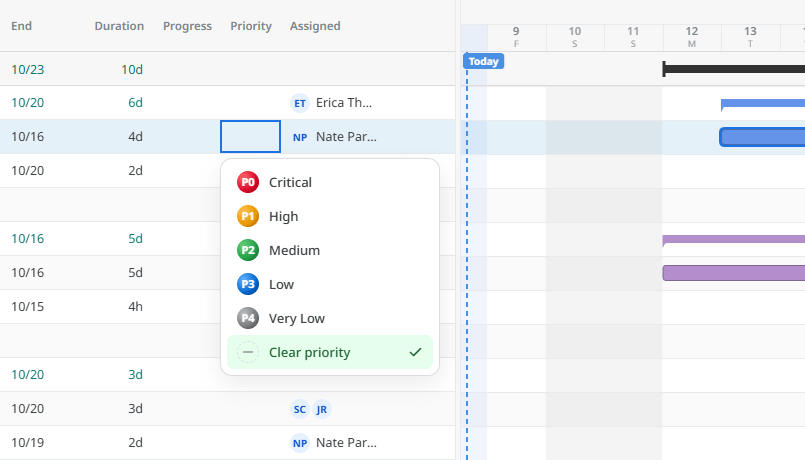The width and height of the screenshot is (805, 460).
Task: Click day 9 F in timeline header
Action: click(x=516, y=37)
